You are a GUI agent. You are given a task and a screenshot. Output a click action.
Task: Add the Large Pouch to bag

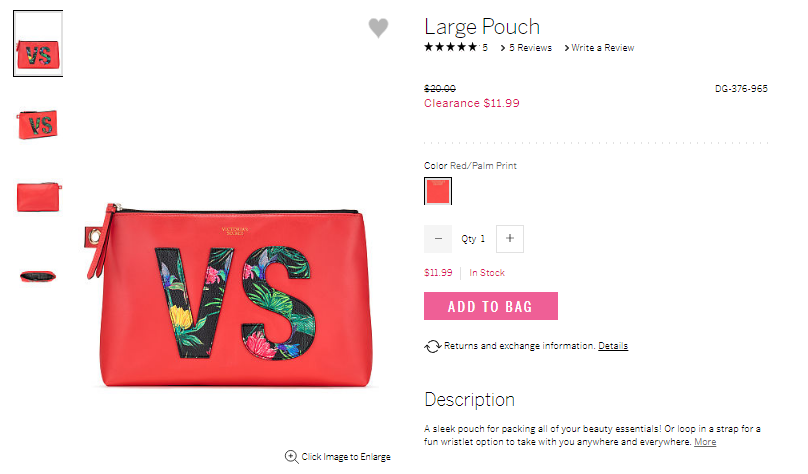click(x=491, y=306)
